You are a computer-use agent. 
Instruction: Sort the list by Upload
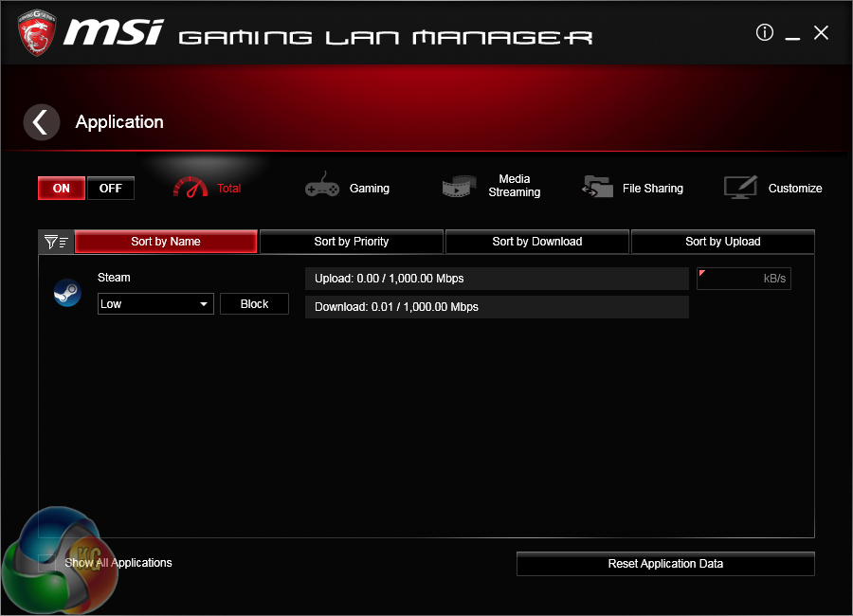click(723, 242)
